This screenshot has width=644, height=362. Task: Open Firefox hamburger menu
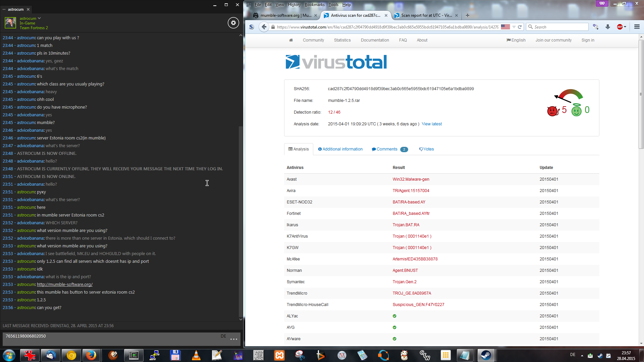click(x=637, y=27)
